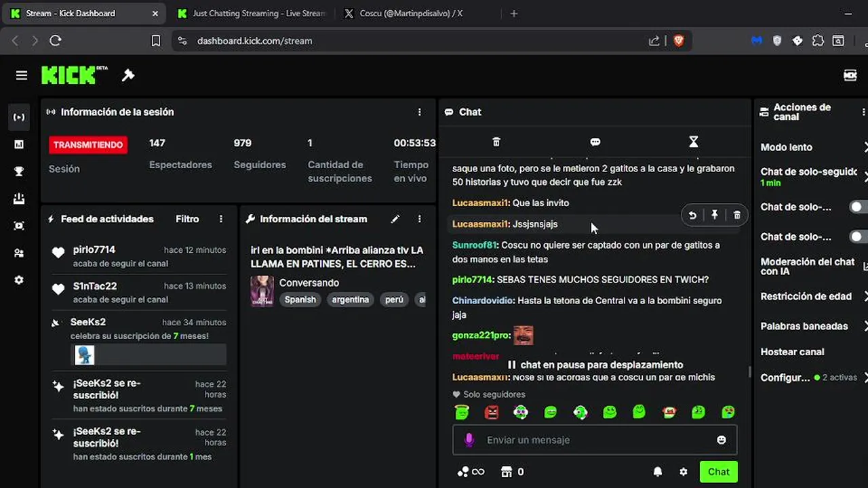Edit stream information with pencil icon
This screenshot has width=868, height=488.
point(395,219)
